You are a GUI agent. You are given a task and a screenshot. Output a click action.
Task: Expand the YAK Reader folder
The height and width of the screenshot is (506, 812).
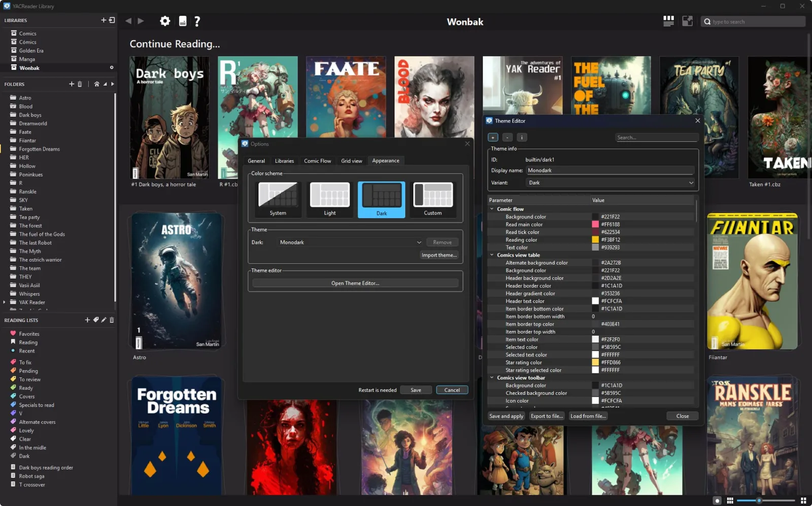point(5,302)
